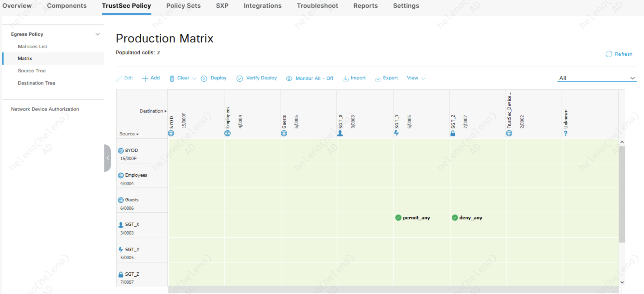Screen dimensions: 644x294
Task: Click the lock icon beside SGT_Z row
Action: (121, 275)
